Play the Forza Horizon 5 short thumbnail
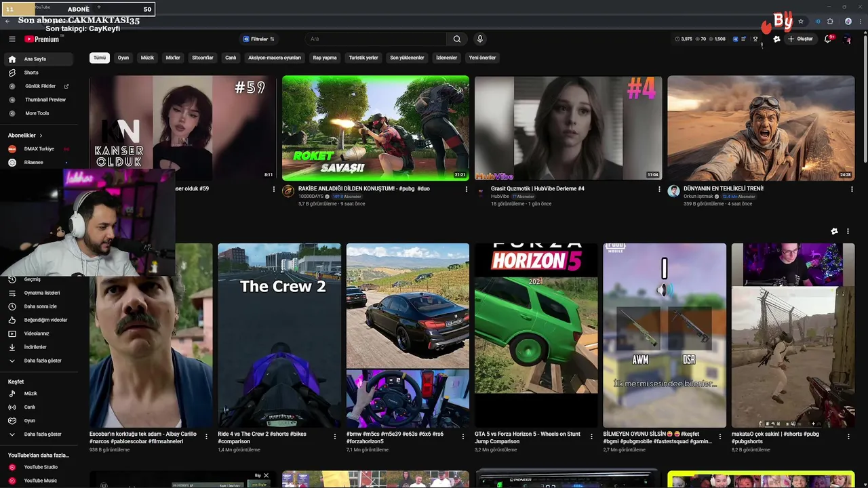Viewport: 868px width, 488px height. [x=536, y=335]
